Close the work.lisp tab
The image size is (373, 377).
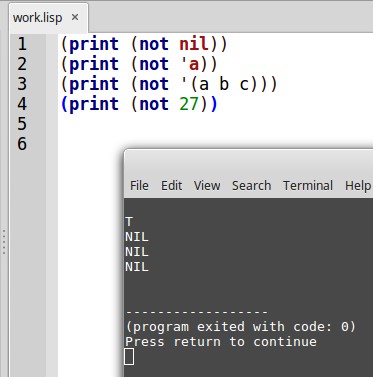coord(75,17)
